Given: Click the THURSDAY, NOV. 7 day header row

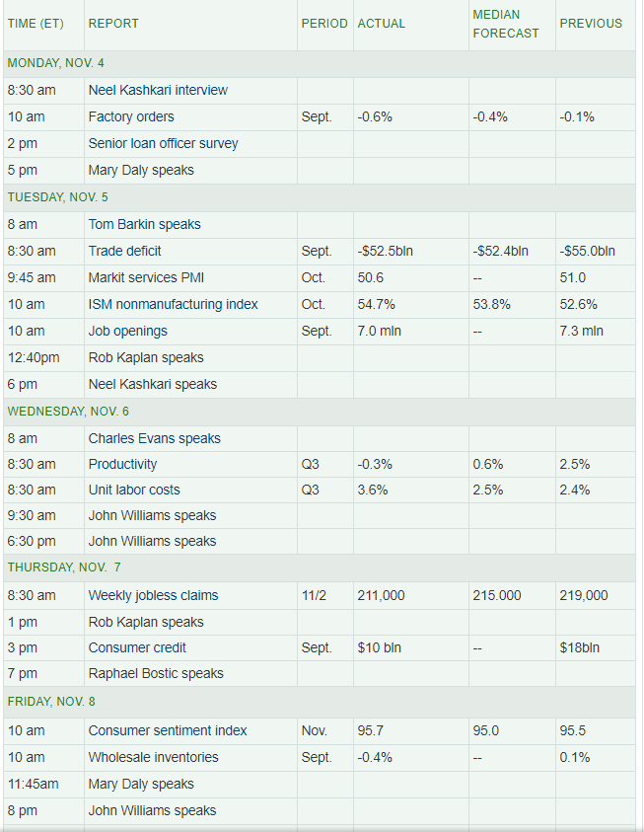Looking at the screenshot, I should [320, 567].
